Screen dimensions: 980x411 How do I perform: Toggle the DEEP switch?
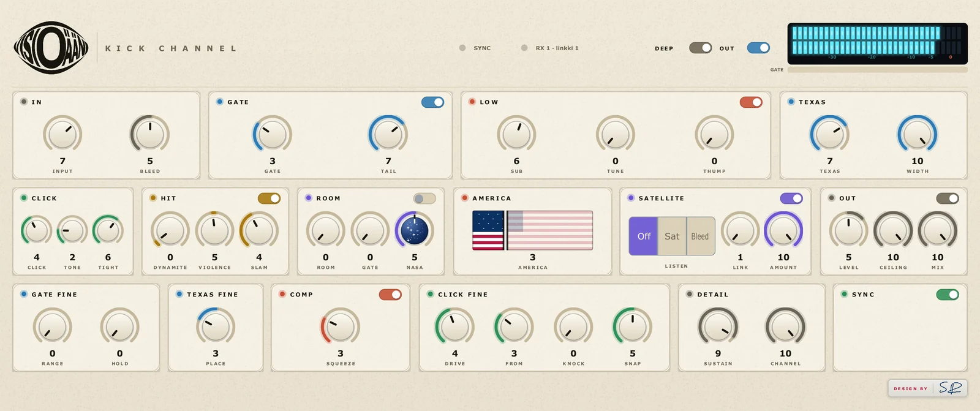[x=700, y=48]
